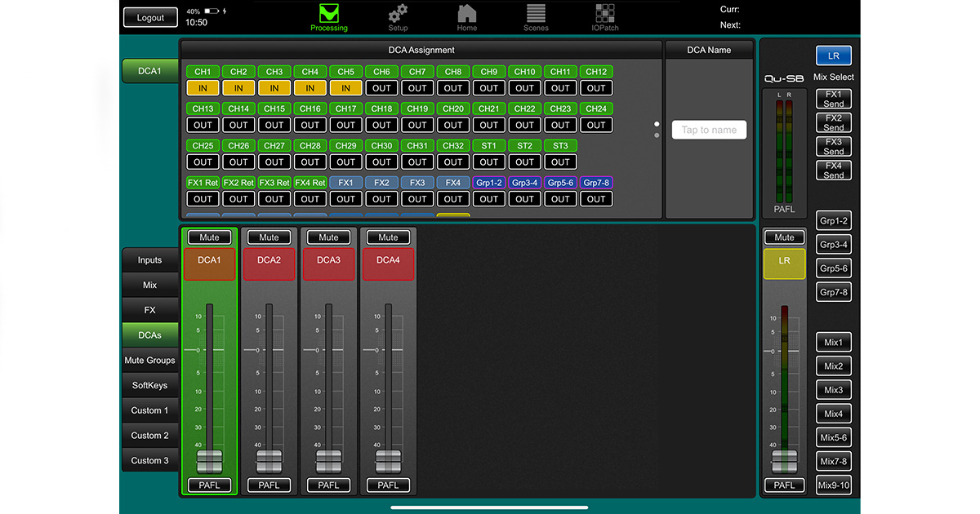Click the LR master fader knob
Image resolution: width=980 pixels, height=514 pixels.
point(784,461)
